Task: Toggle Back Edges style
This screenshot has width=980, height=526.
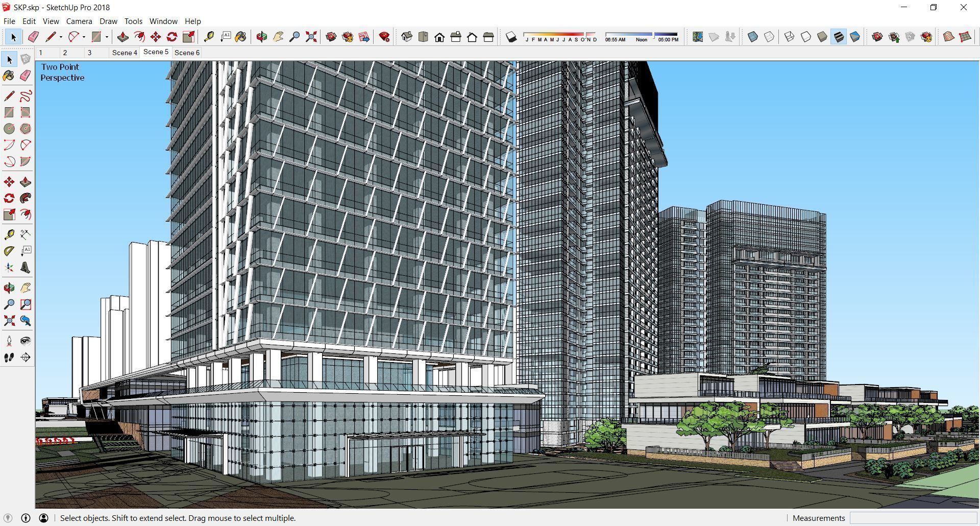Action: click(x=769, y=37)
